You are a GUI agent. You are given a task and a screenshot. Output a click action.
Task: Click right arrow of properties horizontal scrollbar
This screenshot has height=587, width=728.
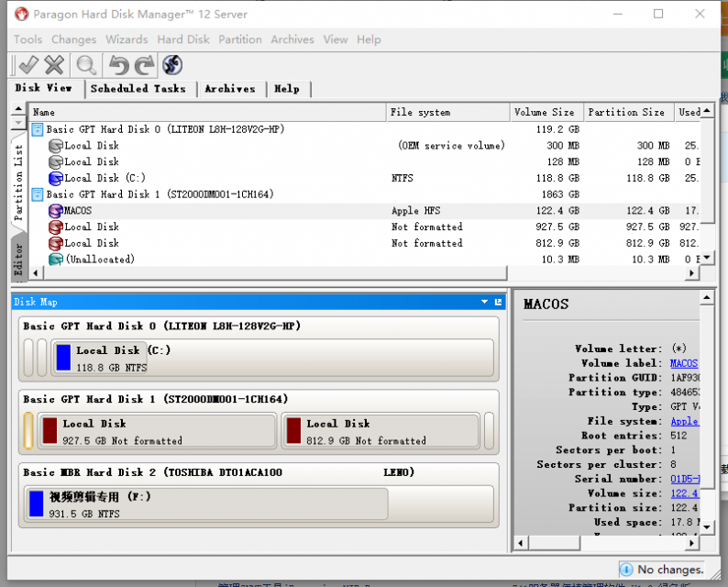(x=692, y=542)
